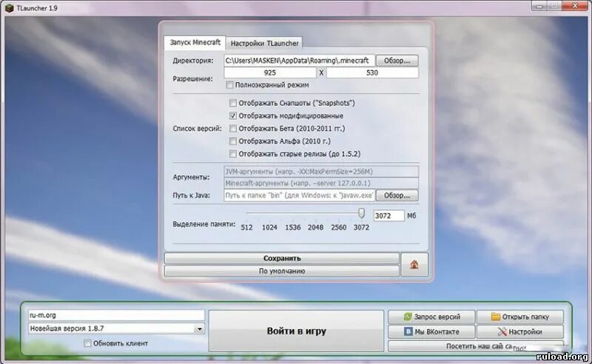Click the Сохранить button
This screenshot has height=364, width=592.
282,258
